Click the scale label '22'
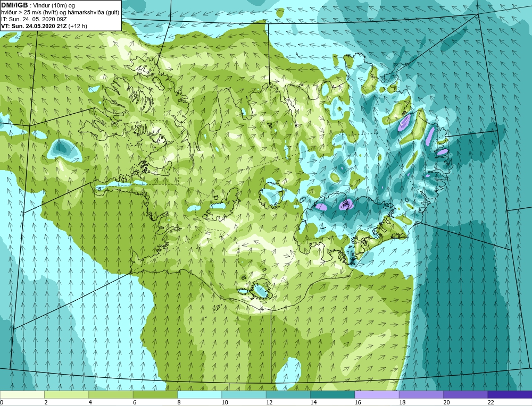532x406 pixels. tap(491, 402)
